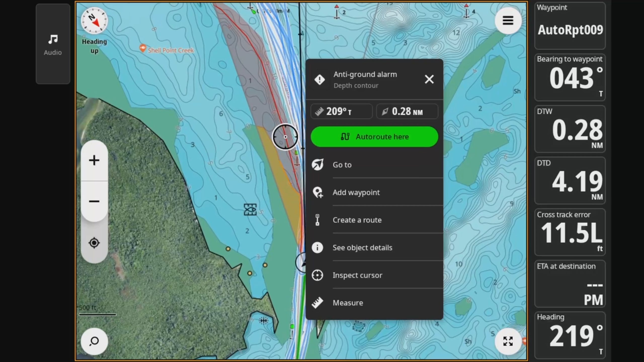Tap the Shell Point Creek marker

(x=143, y=48)
